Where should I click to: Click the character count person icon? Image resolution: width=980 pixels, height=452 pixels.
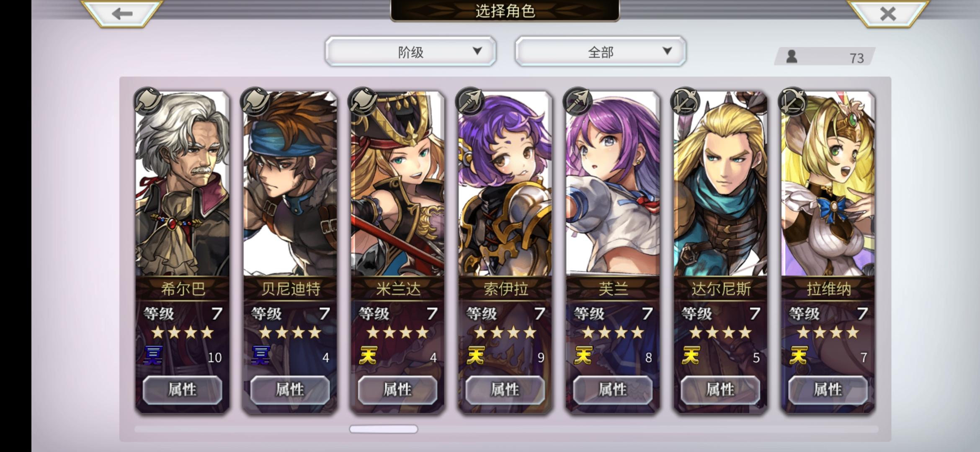tap(792, 56)
